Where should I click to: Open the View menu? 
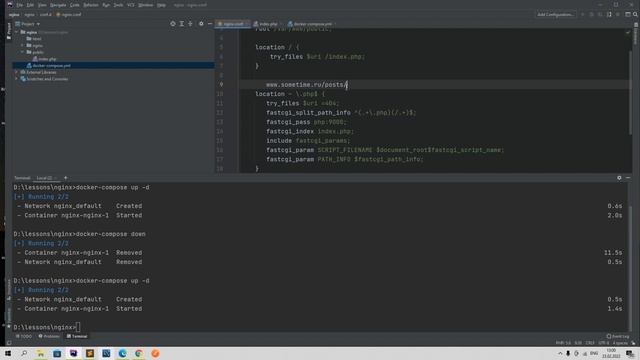42,5
